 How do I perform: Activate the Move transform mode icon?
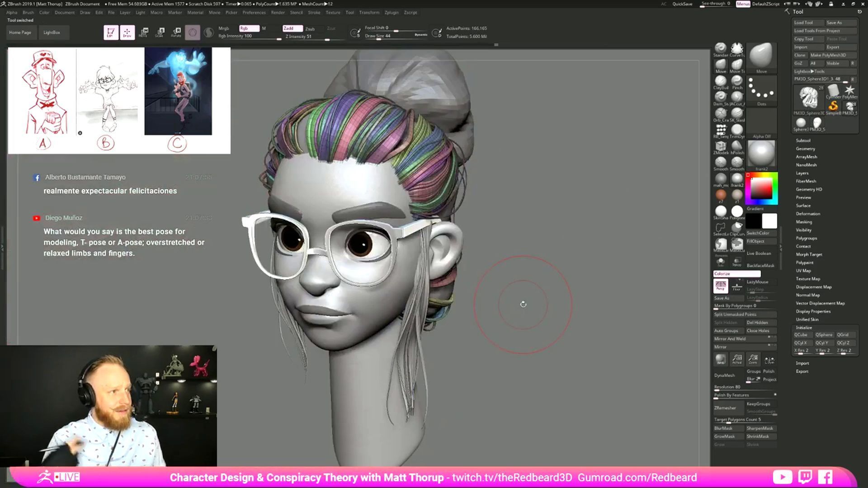[144, 32]
